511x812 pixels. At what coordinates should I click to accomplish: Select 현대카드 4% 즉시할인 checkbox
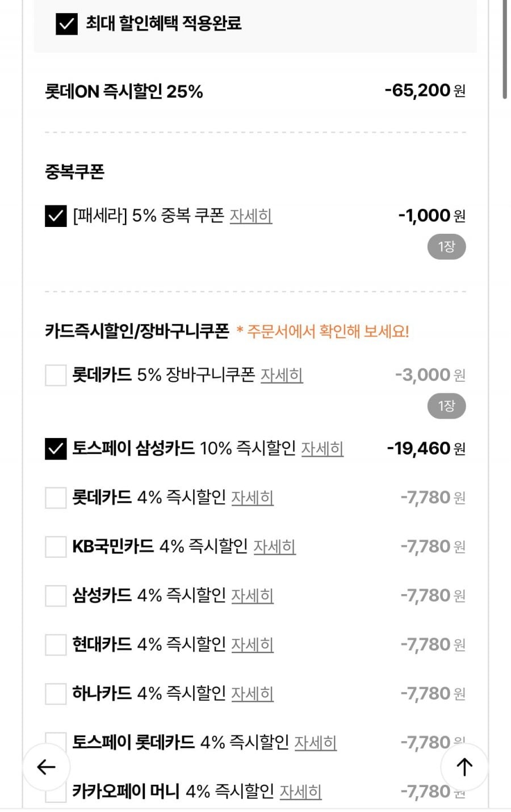56,645
